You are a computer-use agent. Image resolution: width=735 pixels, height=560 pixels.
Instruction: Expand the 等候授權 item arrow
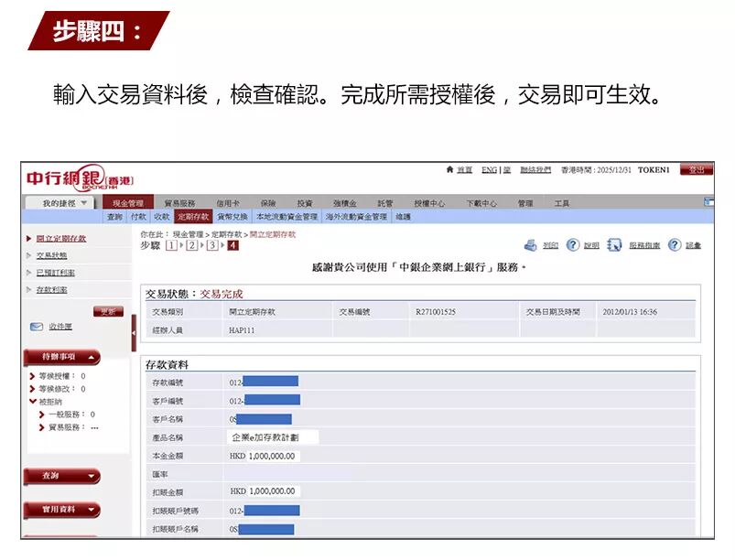(x=32, y=376)
